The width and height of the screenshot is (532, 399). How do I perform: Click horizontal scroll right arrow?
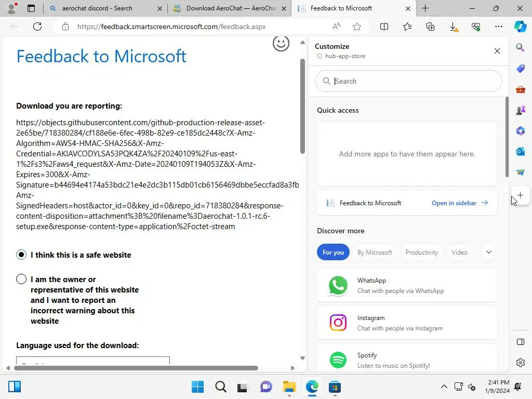[x=293, y=368]
